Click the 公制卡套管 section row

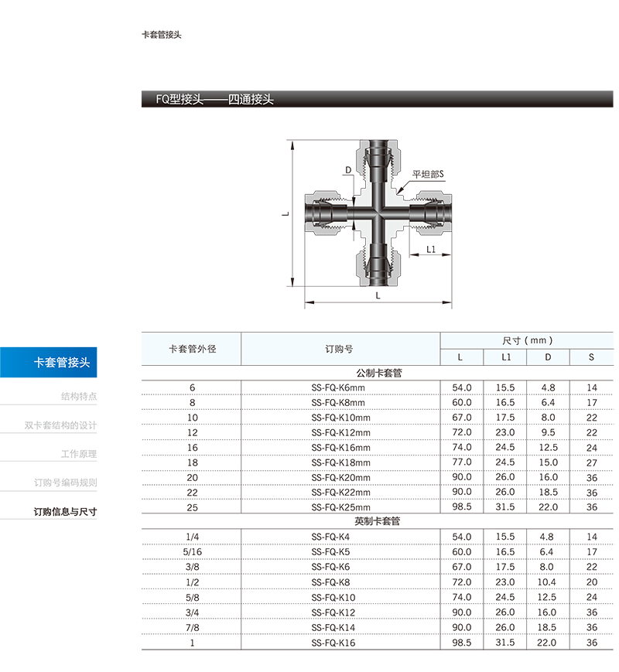tap(379, 373)
